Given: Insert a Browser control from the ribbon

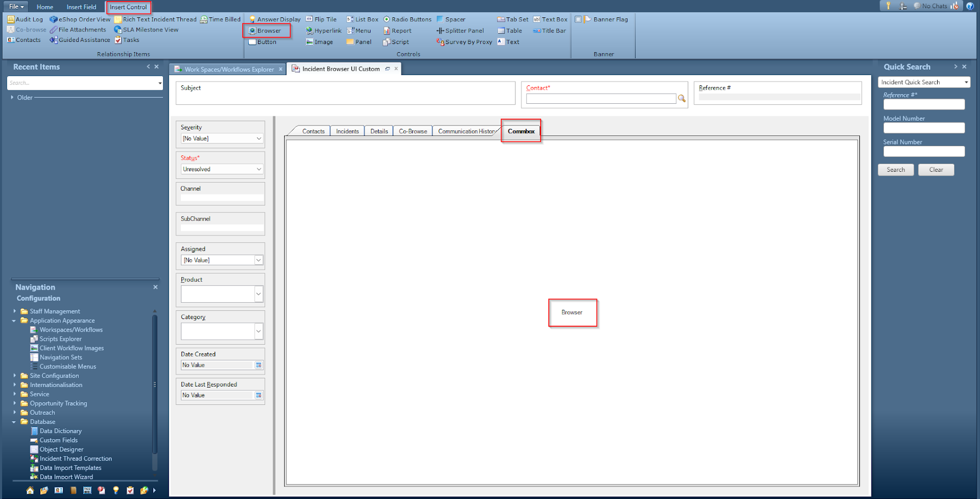Looking at the screenshot, I should click(265, 30).
